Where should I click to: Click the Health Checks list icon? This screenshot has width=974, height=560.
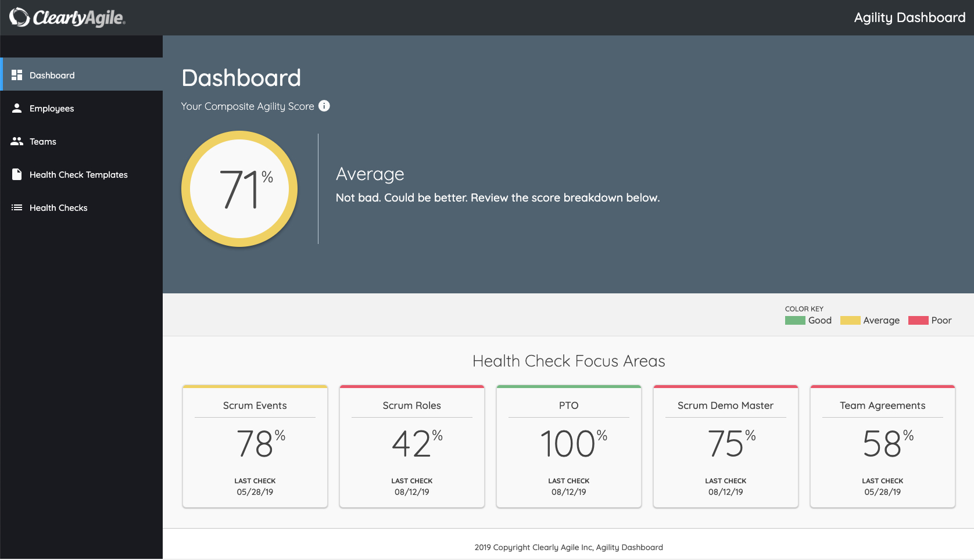click(18, 207)
